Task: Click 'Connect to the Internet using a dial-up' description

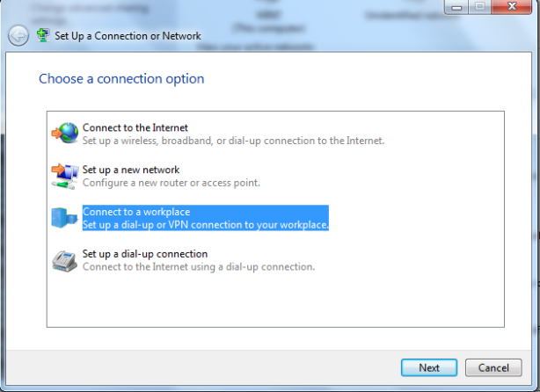Action: point(199,266)
